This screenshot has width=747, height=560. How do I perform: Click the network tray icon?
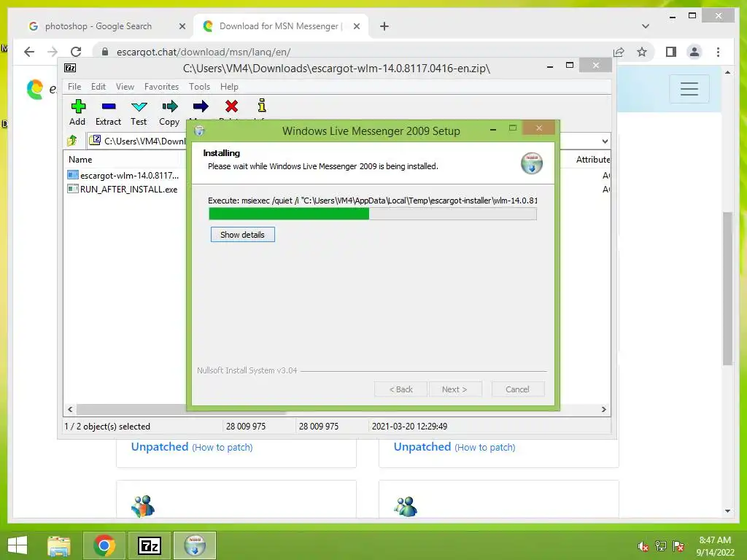[x=661, y=546]
